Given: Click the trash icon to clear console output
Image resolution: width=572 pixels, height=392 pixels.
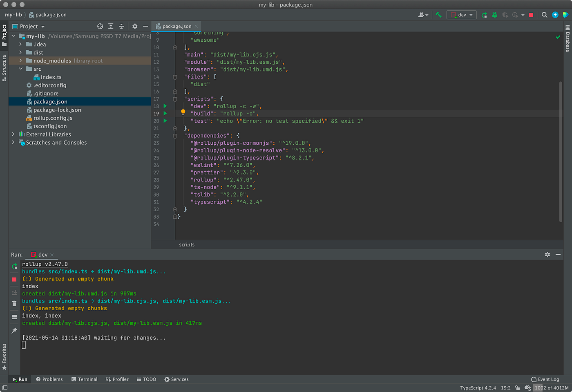Looking at the screenshot, I should point(14,303).
